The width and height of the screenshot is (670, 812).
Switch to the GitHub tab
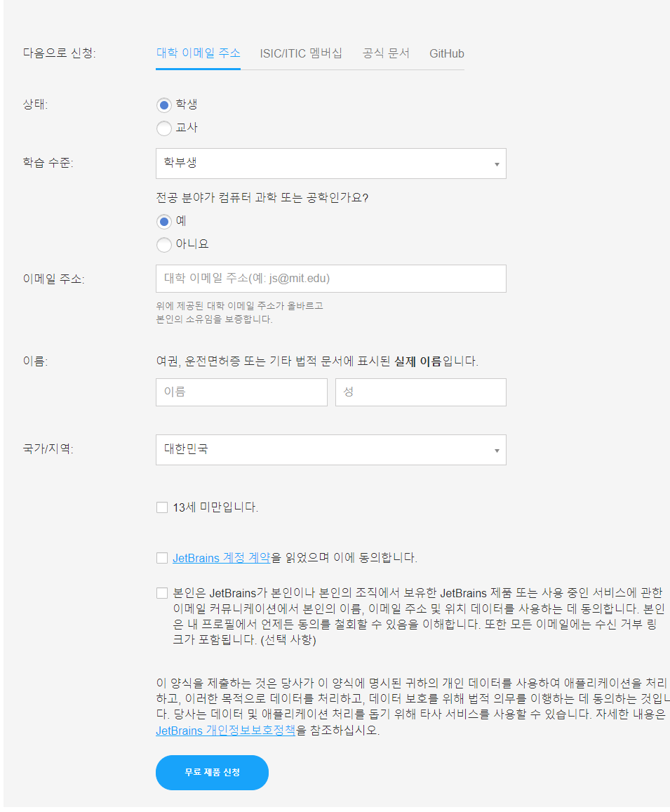pyautogui.click(x=446, y=53)
